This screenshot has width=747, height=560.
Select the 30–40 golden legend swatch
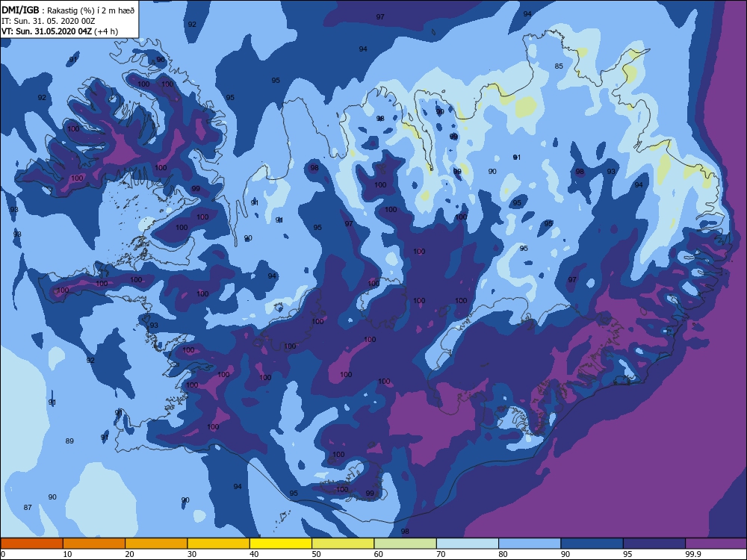point(219,544)
